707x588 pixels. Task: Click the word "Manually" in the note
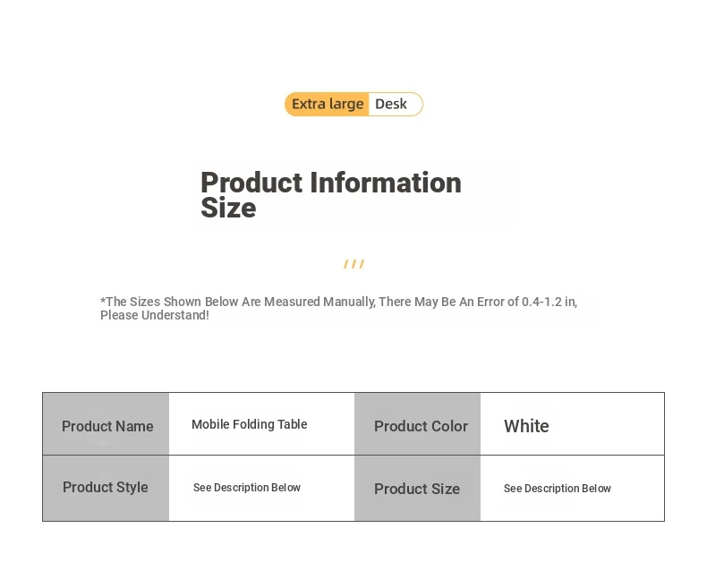[x=347, y=302]
